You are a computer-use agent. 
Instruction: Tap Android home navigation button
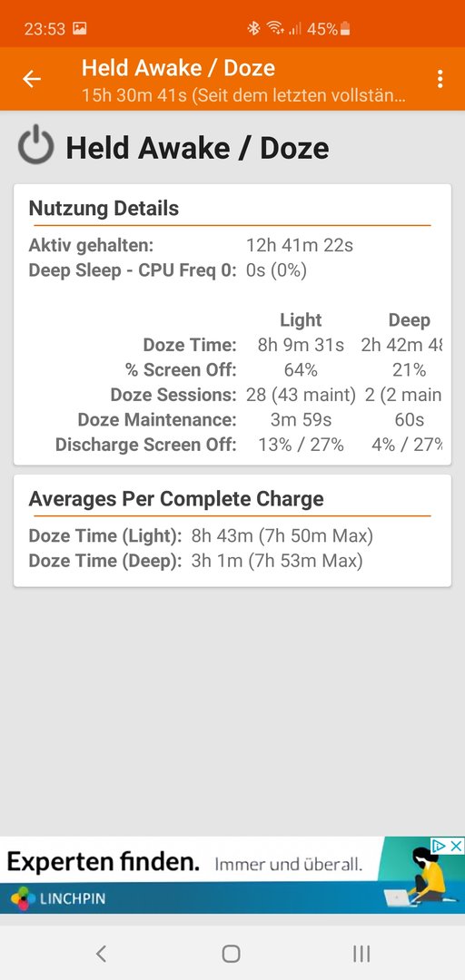pyautogui.click(x=232, y=953)
